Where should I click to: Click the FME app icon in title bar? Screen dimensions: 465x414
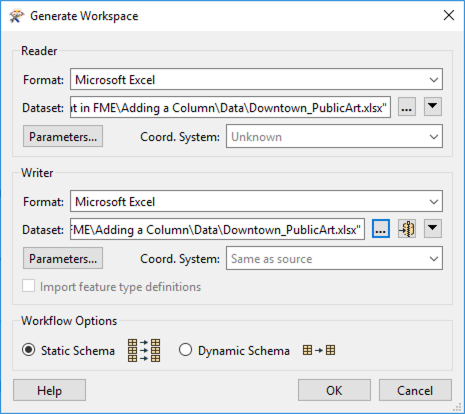[16, 16]
